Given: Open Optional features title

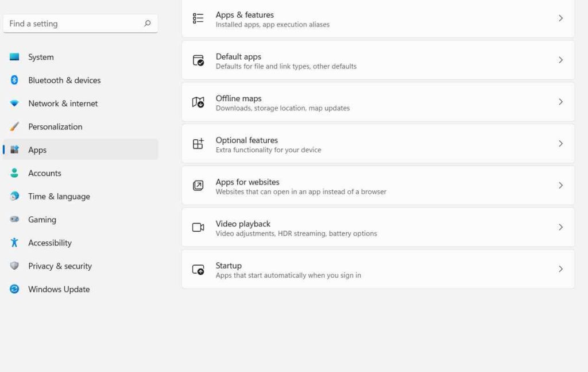Looking at the screenshot, I should (247, 140).
